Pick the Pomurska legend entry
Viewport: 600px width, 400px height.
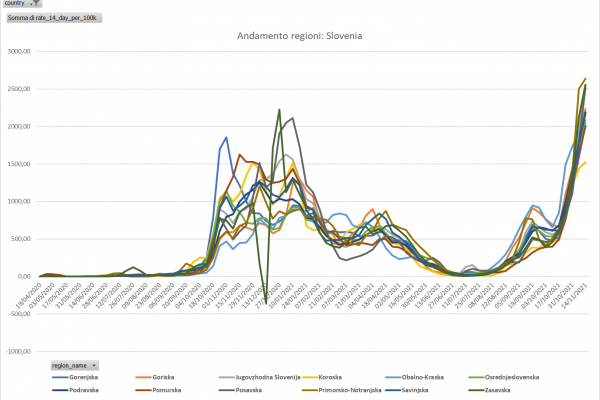pos(158,390)
